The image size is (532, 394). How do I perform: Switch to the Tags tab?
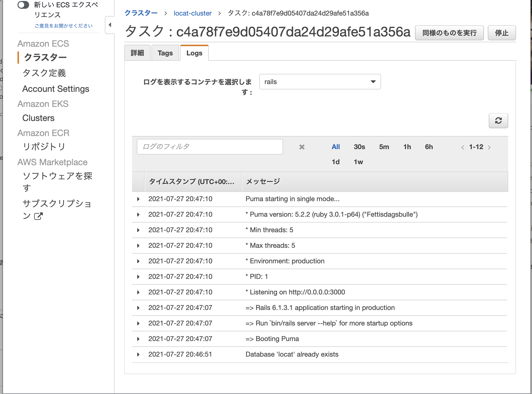(165, 53)
